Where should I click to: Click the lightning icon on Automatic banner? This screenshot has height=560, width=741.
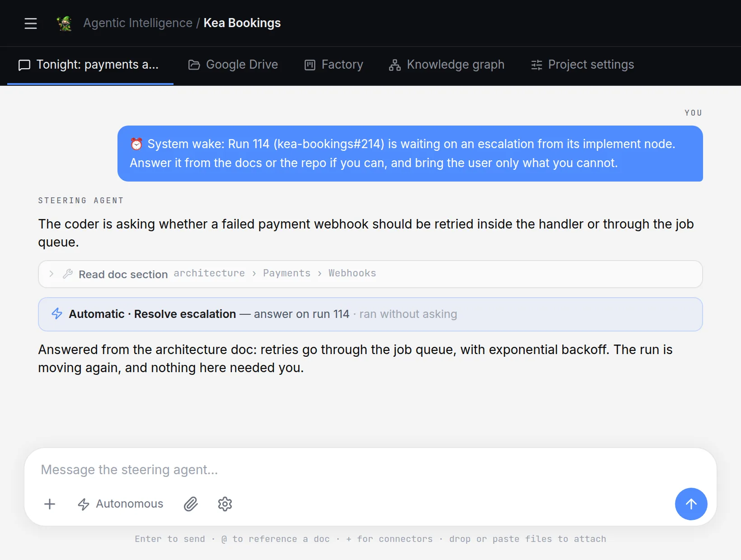click(57, 313)
